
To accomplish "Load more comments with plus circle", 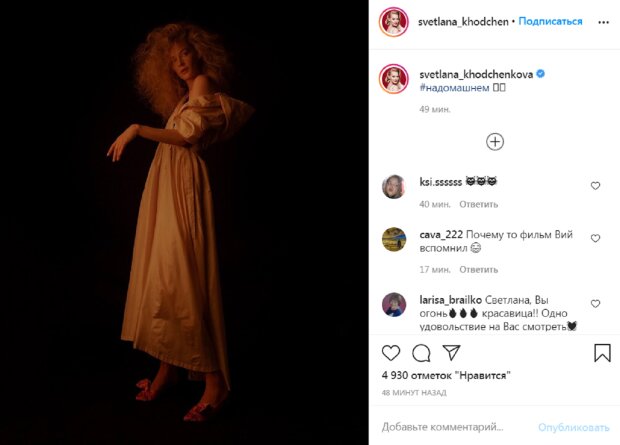I will coord(495,142).
